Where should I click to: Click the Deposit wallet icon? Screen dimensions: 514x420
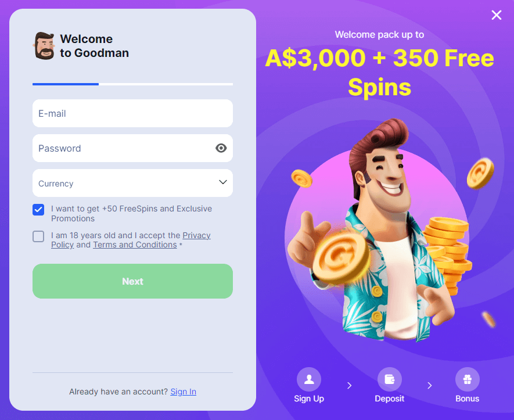(x=390, y=379)
